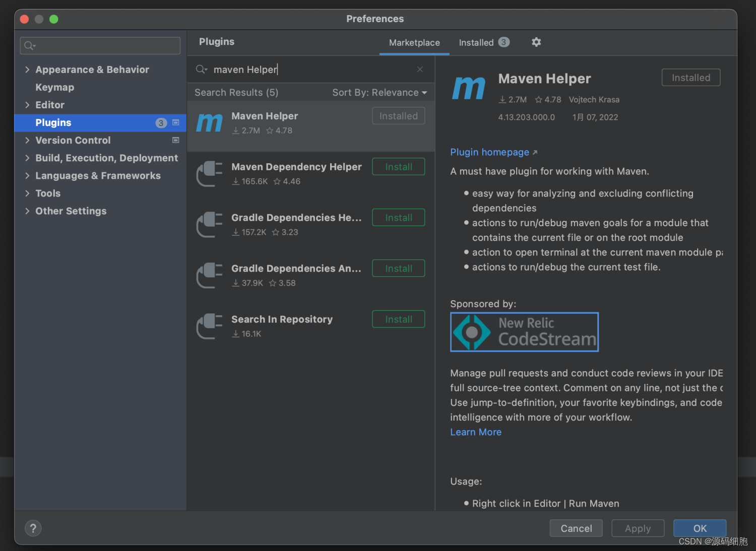Image resolution: width=756 pixels, height=551 pixels.
Task: Install Gradle Dependencies Analyzer plugin
Action: [398, 268]
